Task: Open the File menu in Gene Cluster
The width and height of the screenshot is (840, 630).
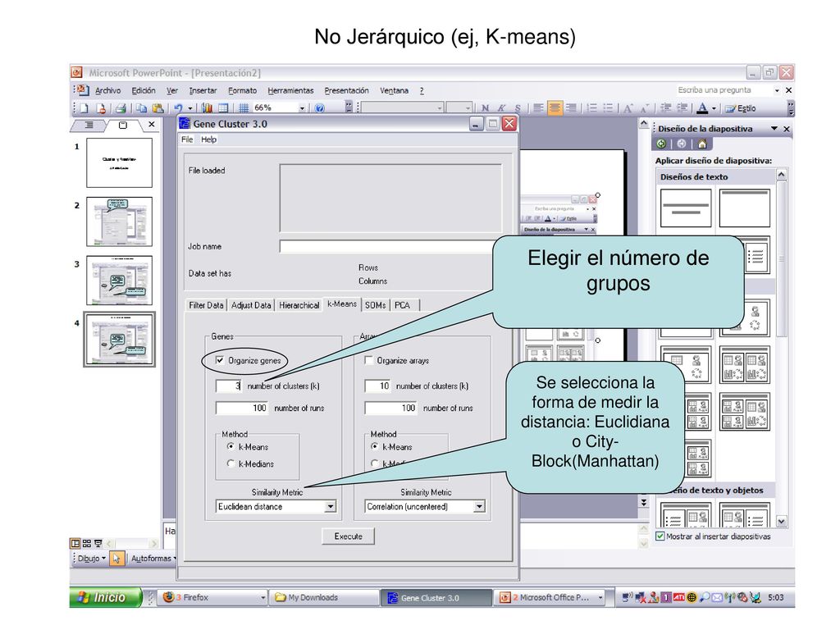Action: tap(187, 139)
